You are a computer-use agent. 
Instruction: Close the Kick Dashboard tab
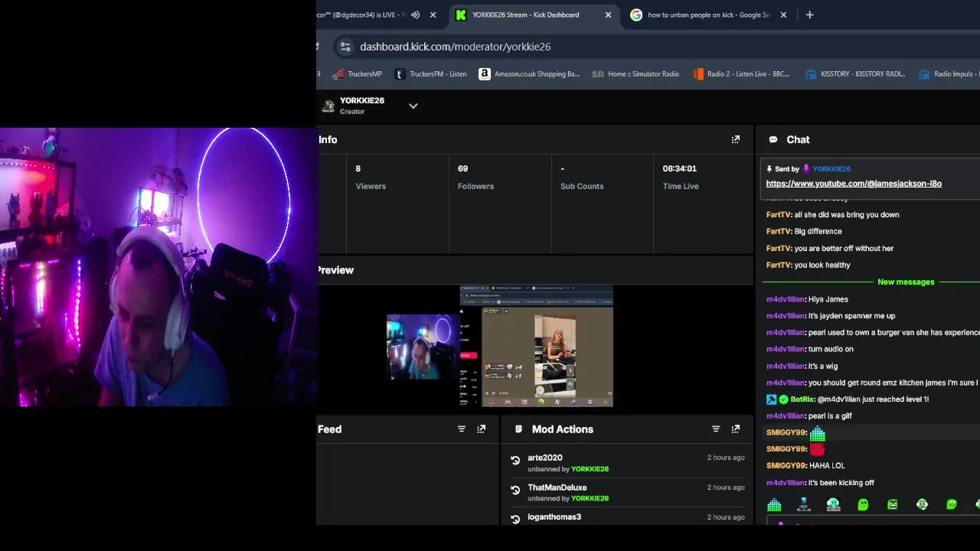[x=608, y=15]
